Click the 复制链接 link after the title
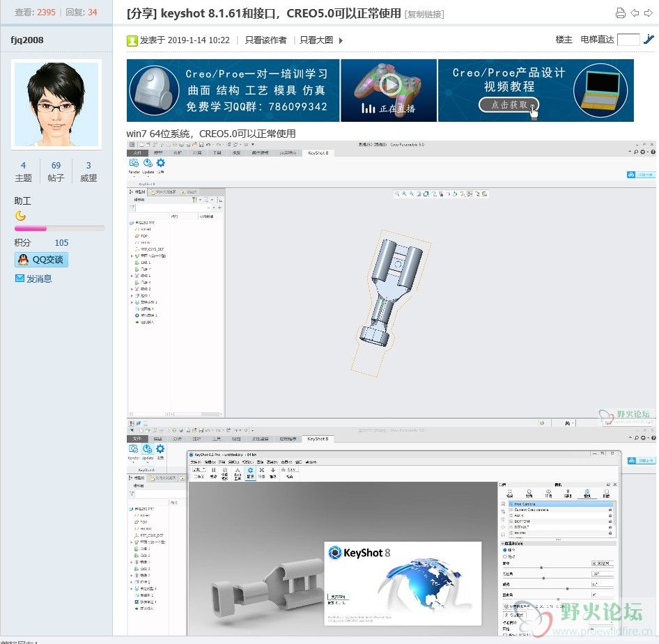The image size is (659, 644). [424, 15]
